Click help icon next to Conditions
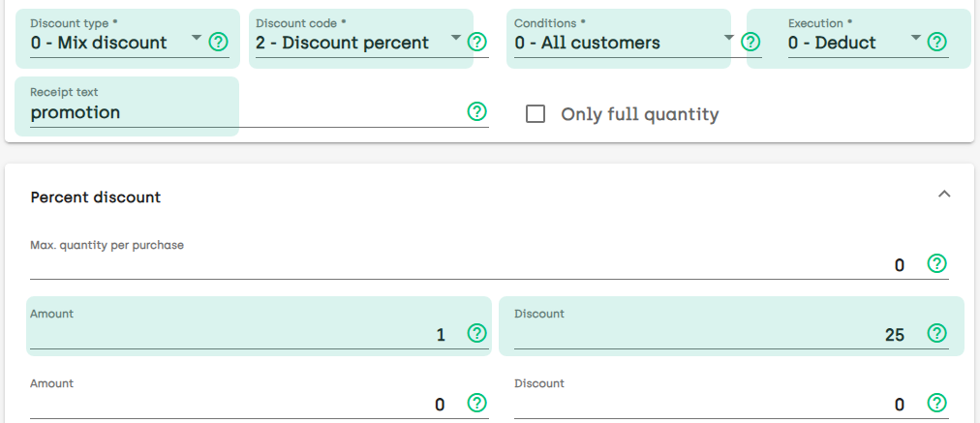The height and width of the screenshot is (423, 980). [750, 42]
